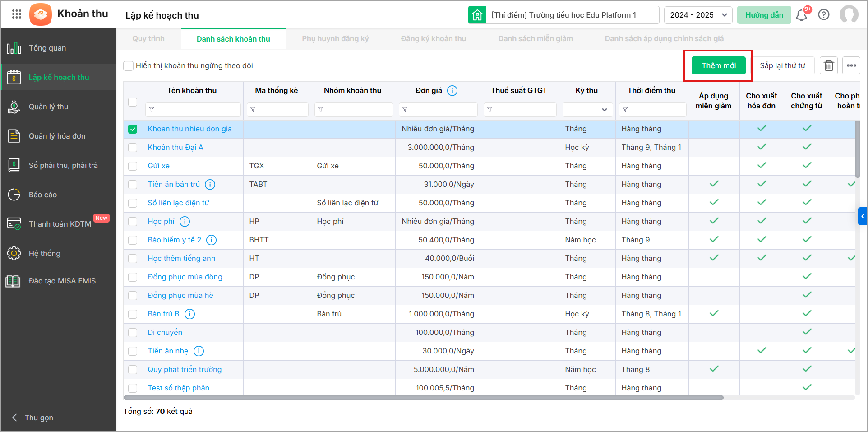Click info icon next to Đơn giá
The width and height of the screenshot is (868, 432).
pyautogui.click(x=452, y=91)
